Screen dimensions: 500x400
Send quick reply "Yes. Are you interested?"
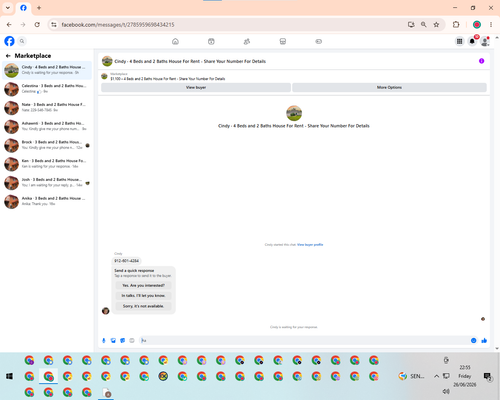tap(143, 285)
